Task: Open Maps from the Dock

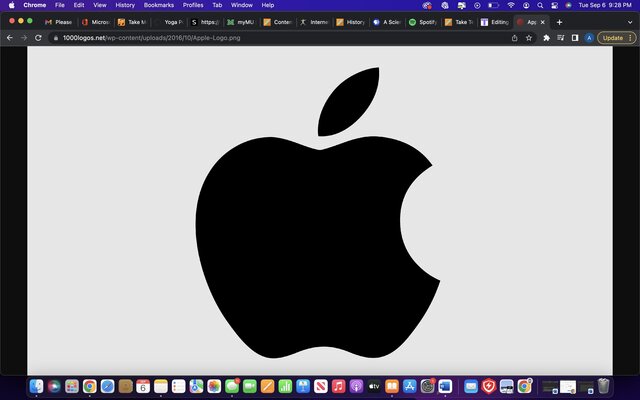Action: [x=196, y=386]
